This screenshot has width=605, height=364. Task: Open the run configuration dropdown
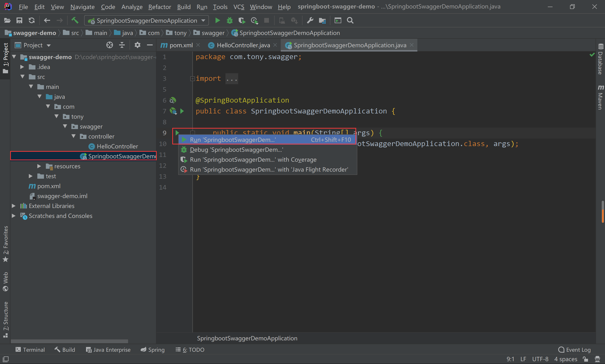point(147,20)
